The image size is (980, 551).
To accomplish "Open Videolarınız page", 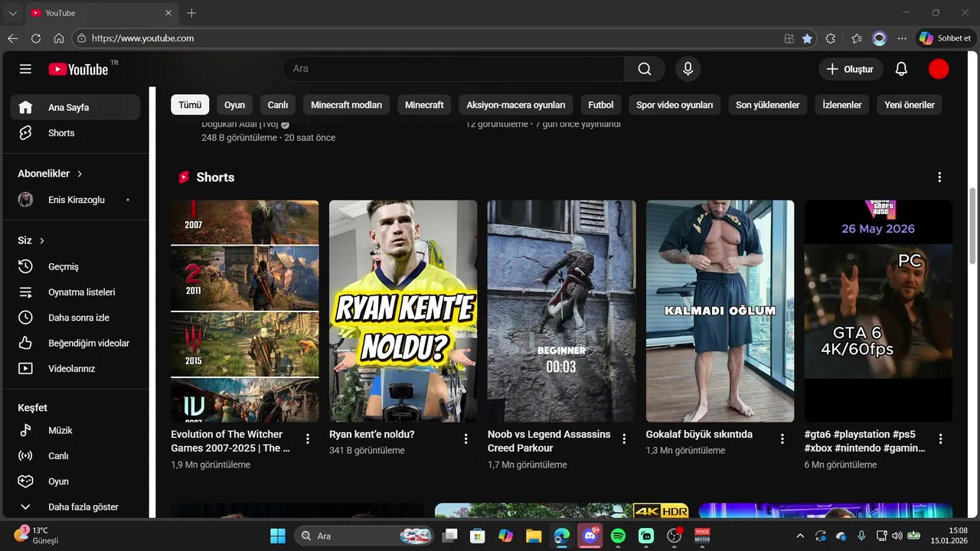I will (x=75, y=368).
